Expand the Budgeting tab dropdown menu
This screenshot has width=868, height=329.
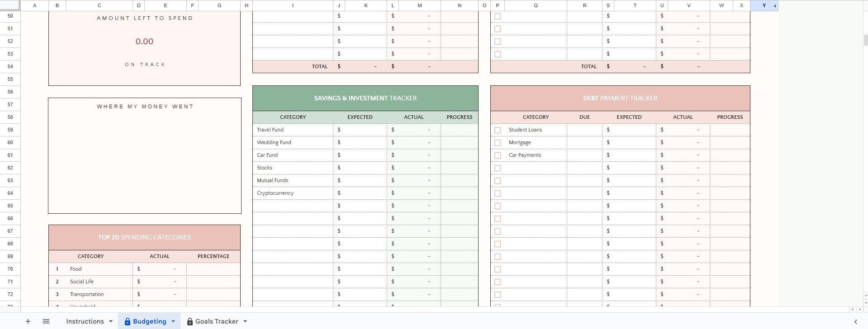tap(173, 321)
